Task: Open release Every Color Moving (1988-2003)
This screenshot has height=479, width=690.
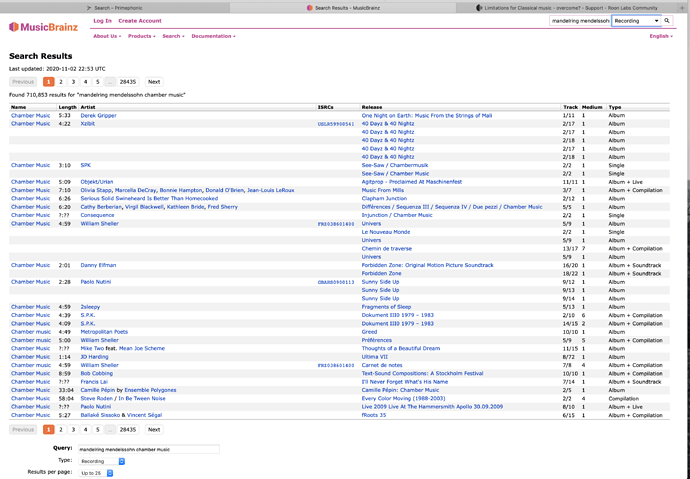Action: 404,399
